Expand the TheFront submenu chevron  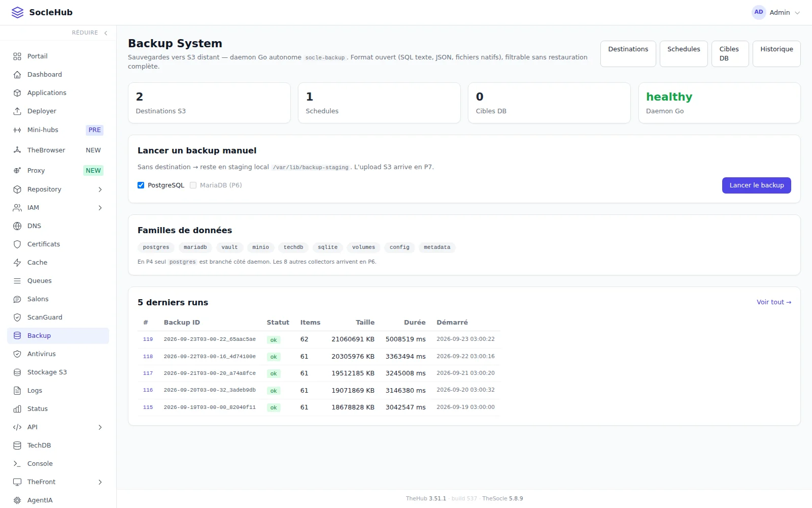[x=100, y=482]
